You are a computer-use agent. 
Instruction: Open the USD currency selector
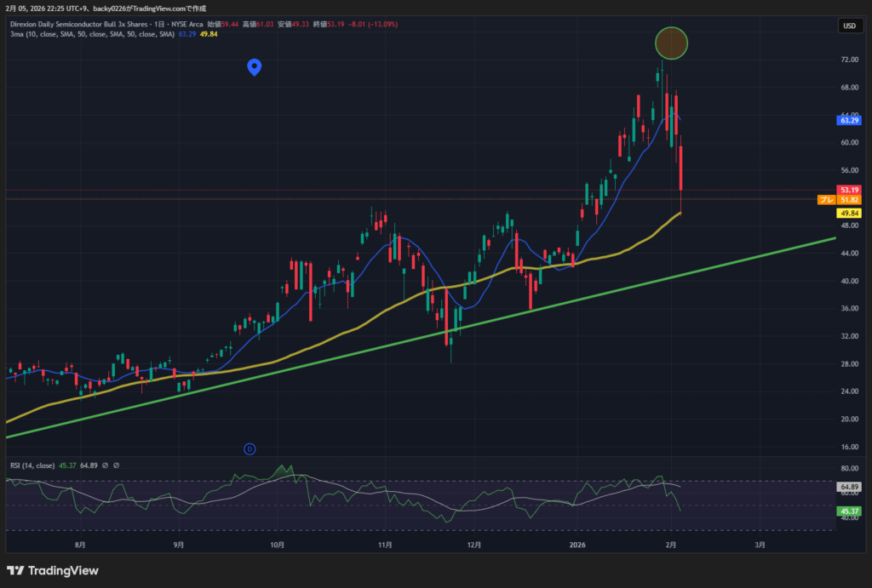[849, 26]
